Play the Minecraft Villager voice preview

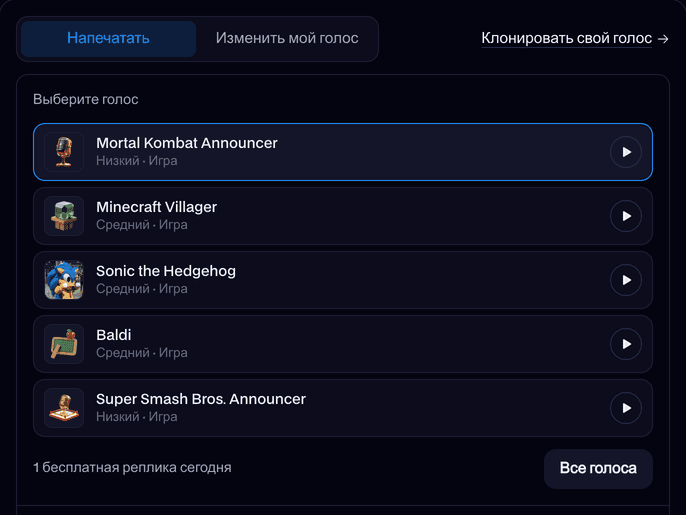click(x=626, y=216)
